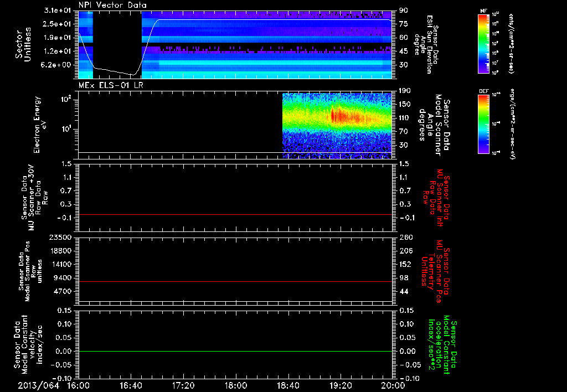The width and height of the screenshot is (567, 392).
Task: Click the 18:00 time axis label
Action: 236,385
